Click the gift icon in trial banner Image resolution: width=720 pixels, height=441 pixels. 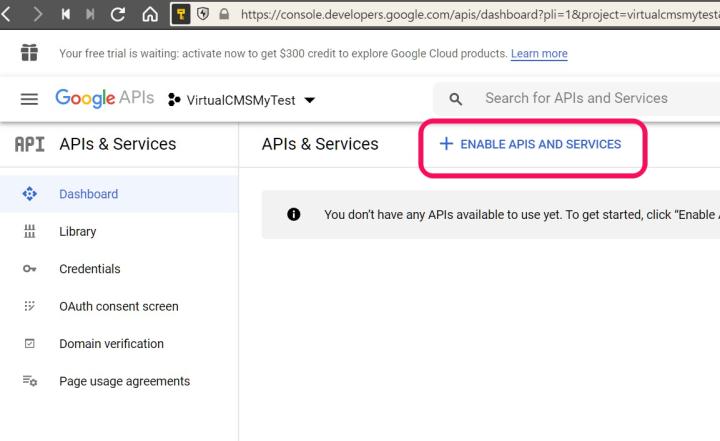click(29, 53)
